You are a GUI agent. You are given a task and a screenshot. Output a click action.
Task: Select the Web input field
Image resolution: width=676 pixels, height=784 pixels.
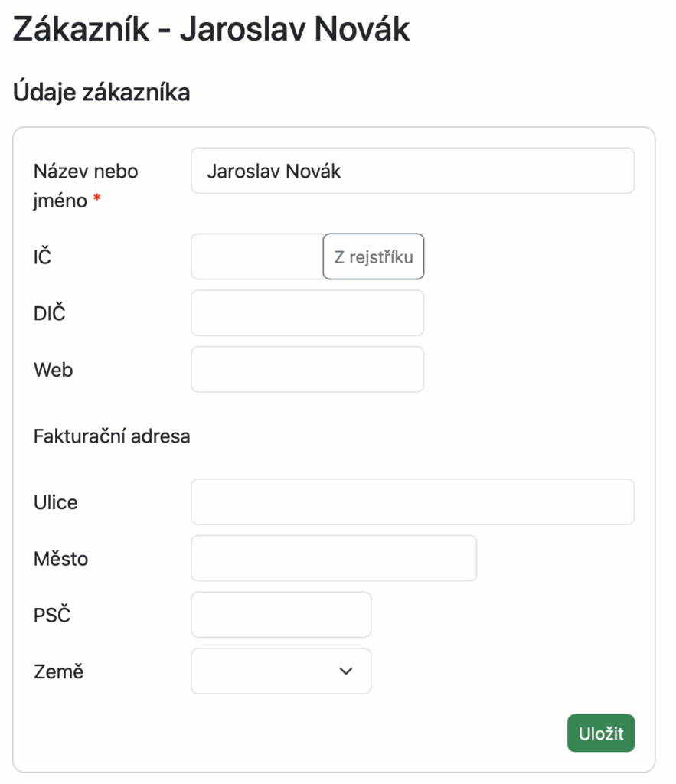point(307,370)
